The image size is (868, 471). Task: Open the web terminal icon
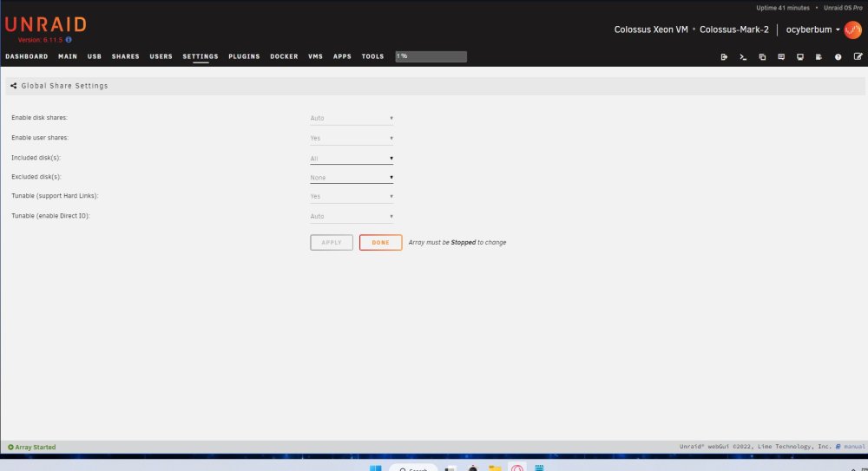tap(743, 57)
